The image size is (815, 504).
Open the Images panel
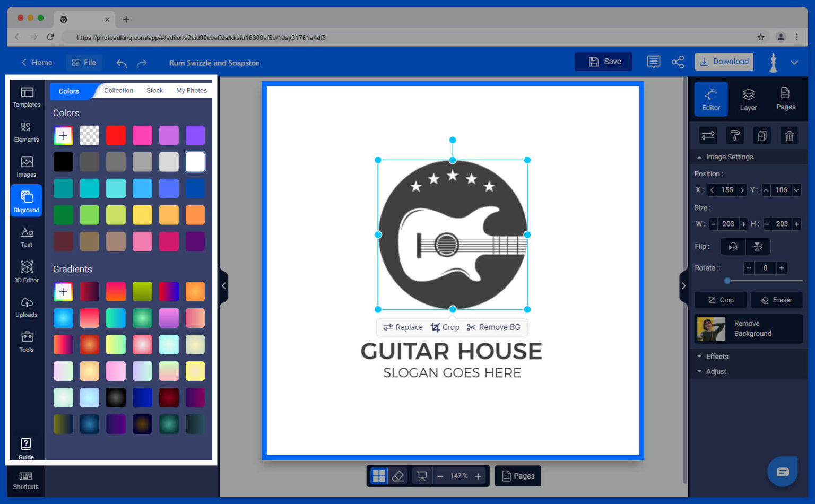coord(26,168)
